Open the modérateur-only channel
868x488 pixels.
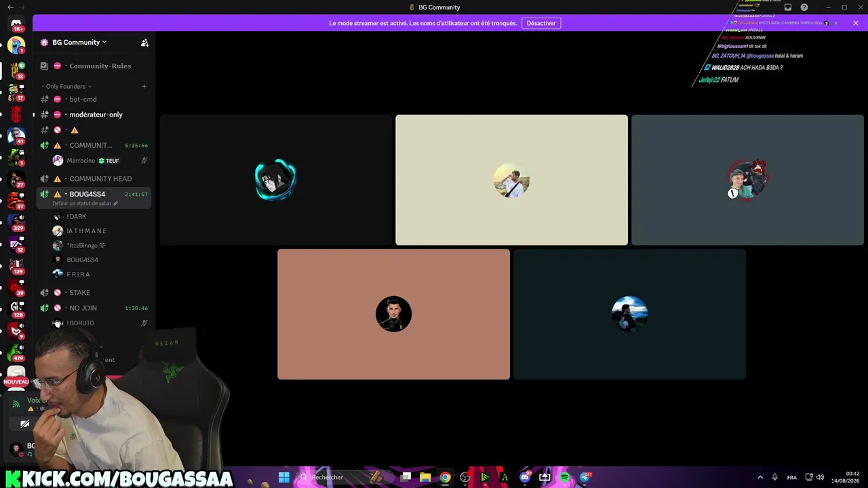(94, 115)
